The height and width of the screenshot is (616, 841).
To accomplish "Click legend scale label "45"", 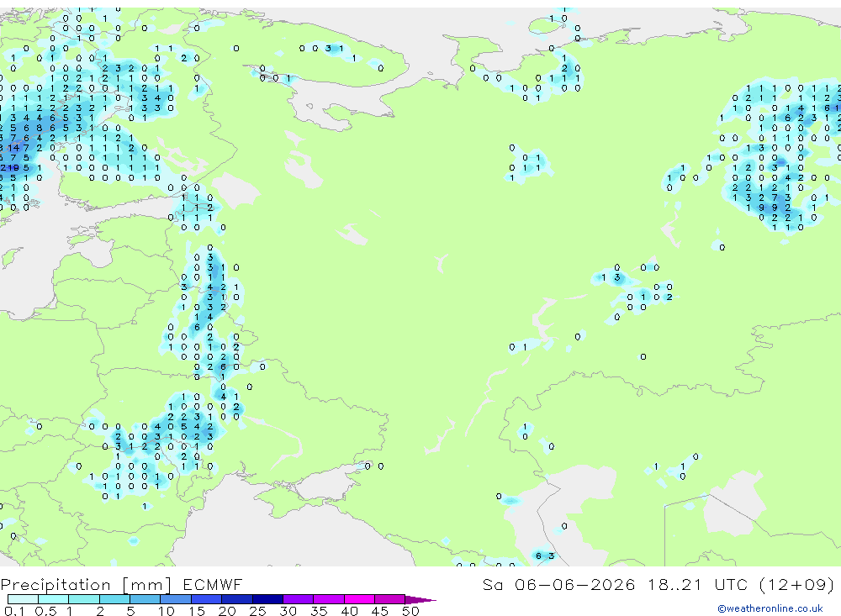I will tap(380, 611).
